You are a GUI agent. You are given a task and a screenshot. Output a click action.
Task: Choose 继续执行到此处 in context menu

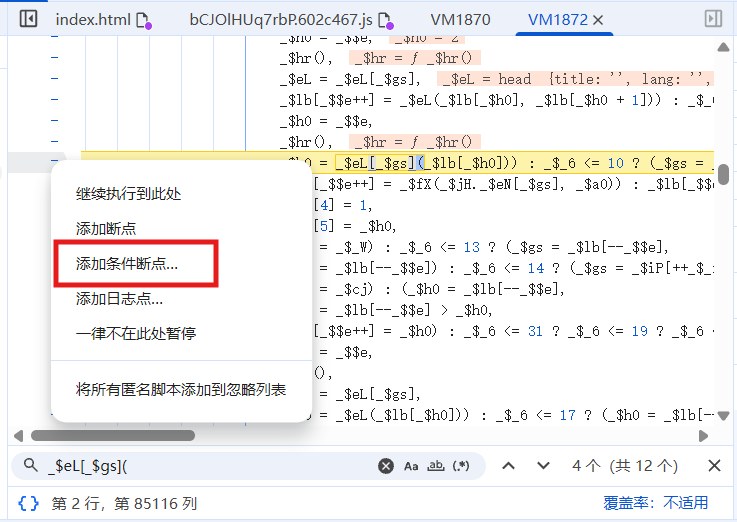point(129,194)
